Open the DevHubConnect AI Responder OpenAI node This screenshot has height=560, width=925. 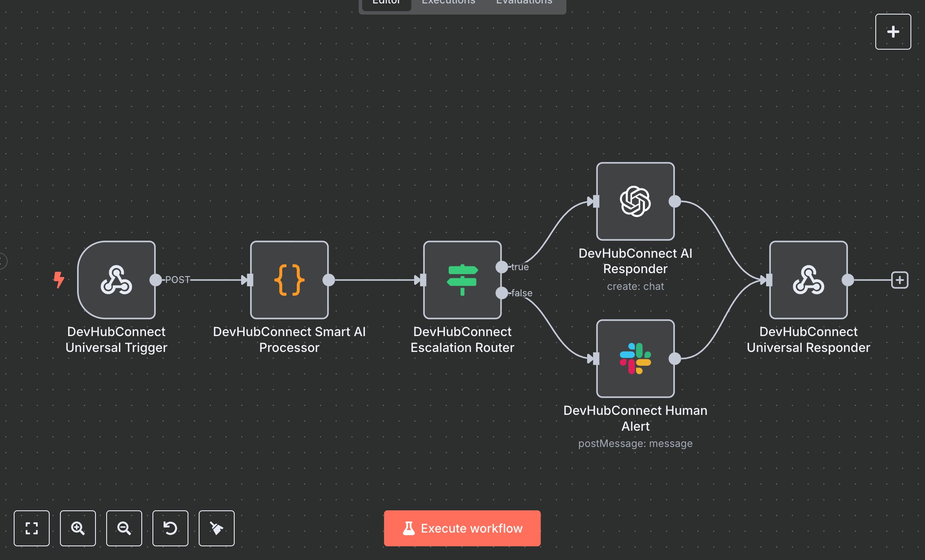pos(635,201)
